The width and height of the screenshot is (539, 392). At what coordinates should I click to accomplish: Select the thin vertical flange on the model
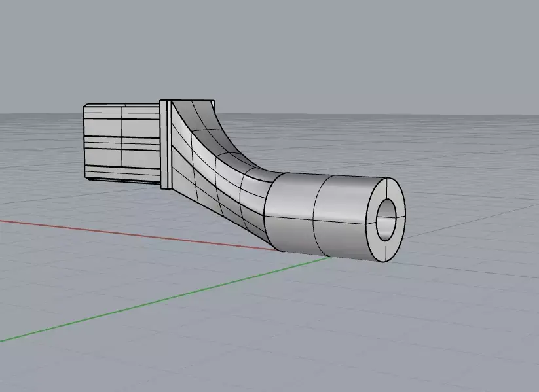tap(165, 144)
